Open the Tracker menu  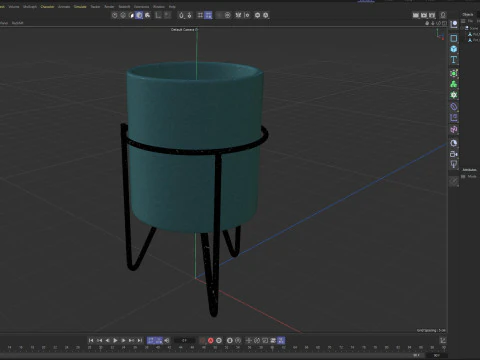95,7
